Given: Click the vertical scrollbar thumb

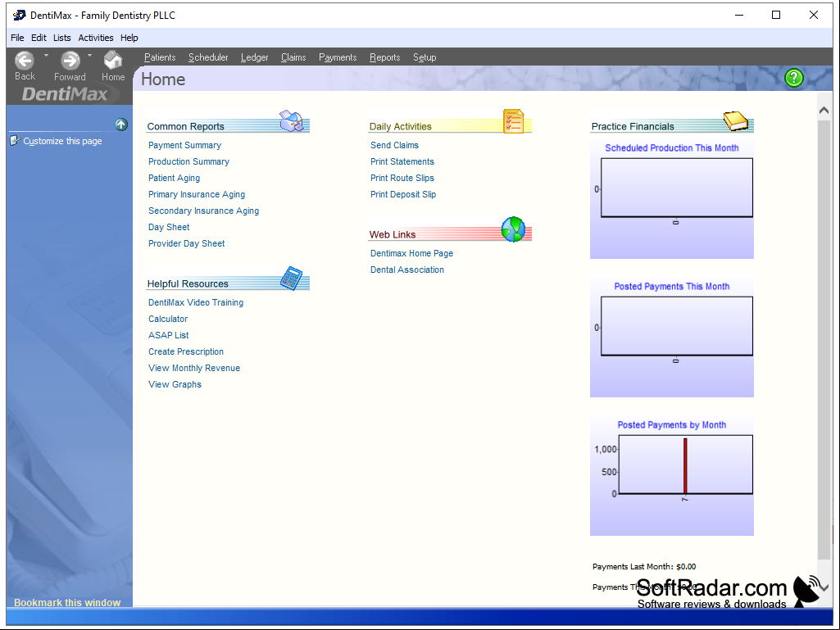Looking at the screenshot, I should pos(824,341).
